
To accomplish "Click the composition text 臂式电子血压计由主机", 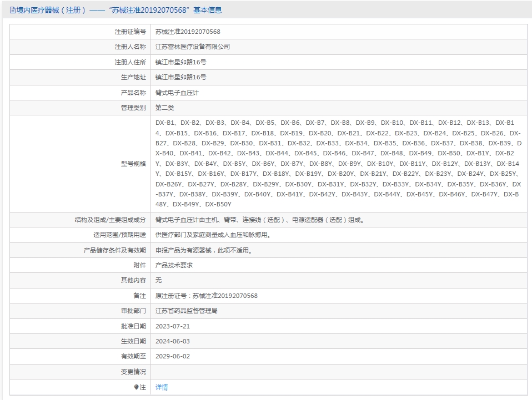I will click(260, 220).
